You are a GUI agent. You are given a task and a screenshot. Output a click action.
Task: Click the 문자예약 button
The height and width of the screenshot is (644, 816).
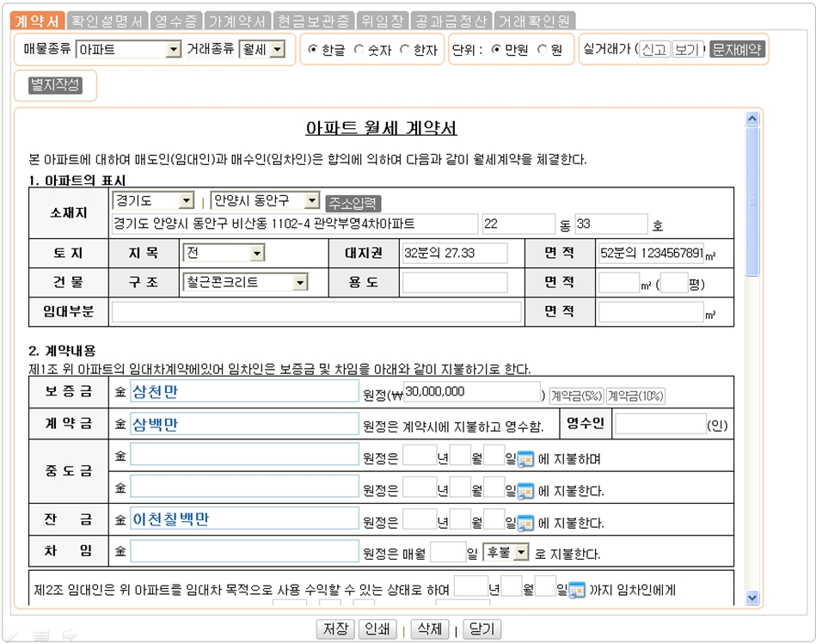[737, 50]
